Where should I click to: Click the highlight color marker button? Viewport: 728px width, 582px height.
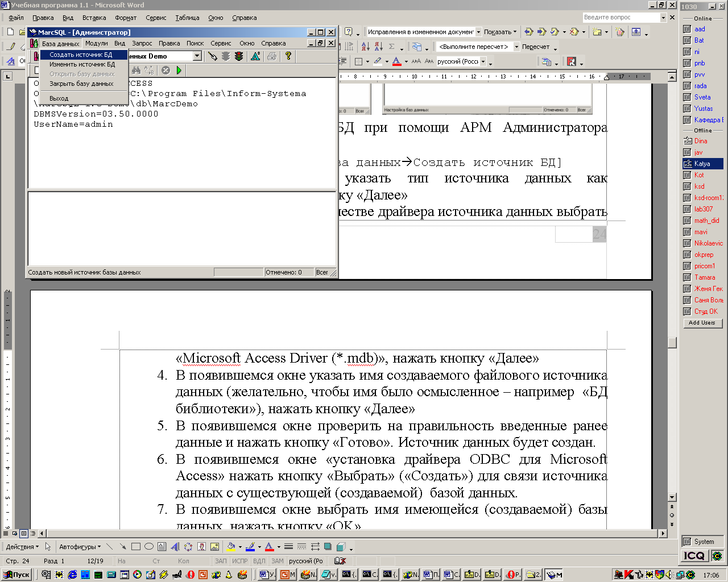pos(378,61)
